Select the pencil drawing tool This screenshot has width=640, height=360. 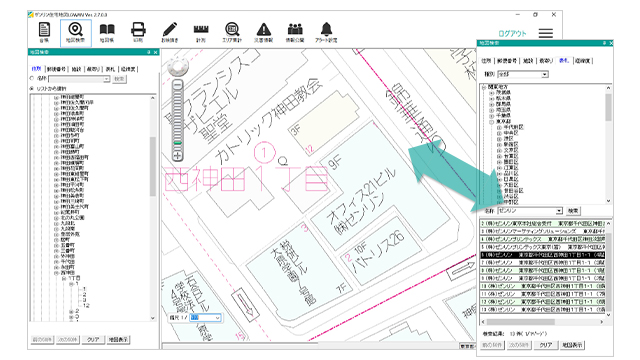tap(170, 33)
